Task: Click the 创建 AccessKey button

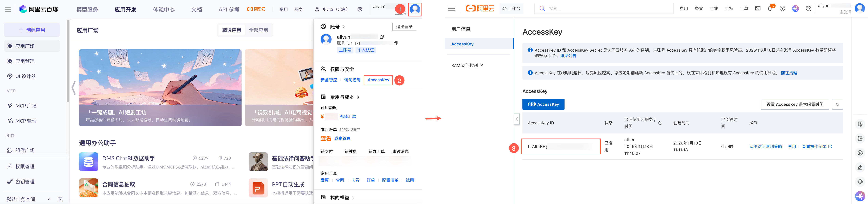Action: [x=543, y=104]
